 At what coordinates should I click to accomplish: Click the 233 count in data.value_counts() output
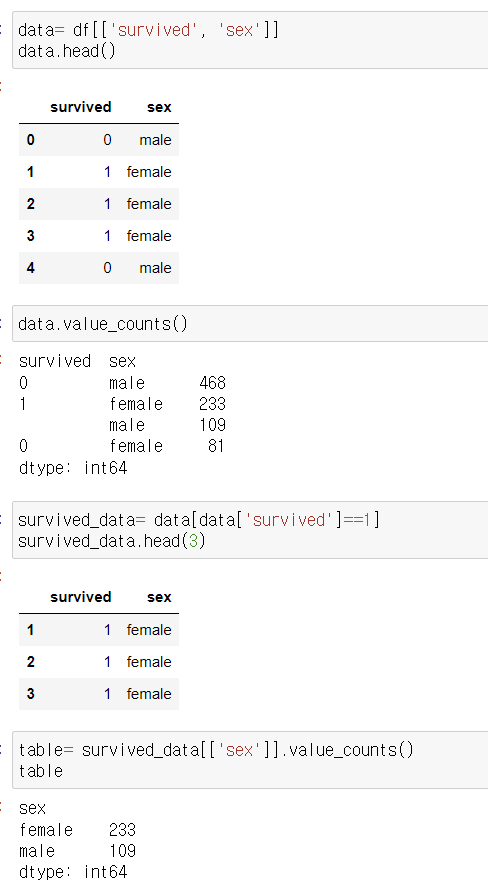pos(212,404)
